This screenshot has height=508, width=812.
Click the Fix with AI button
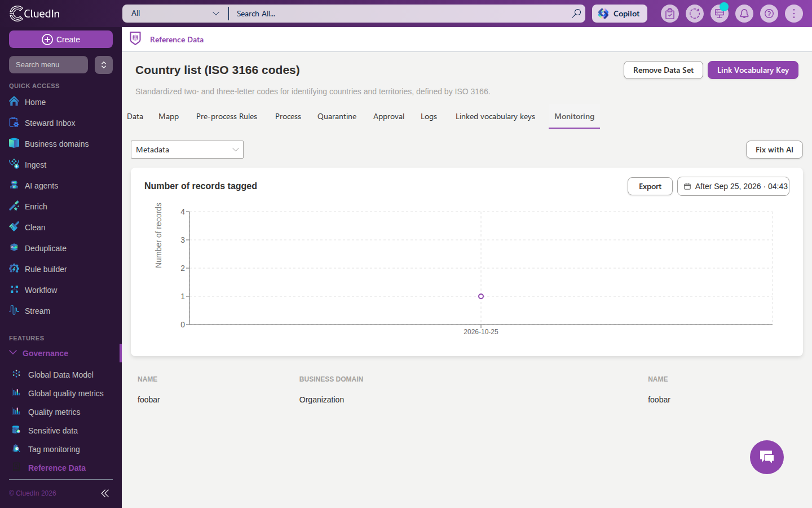click(774, 150)
